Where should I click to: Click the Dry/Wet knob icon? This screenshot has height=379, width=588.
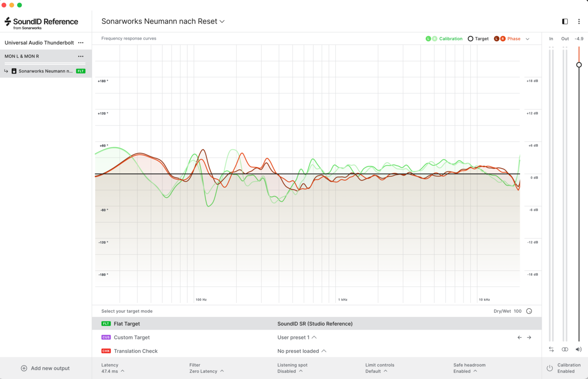coord(529,311)
